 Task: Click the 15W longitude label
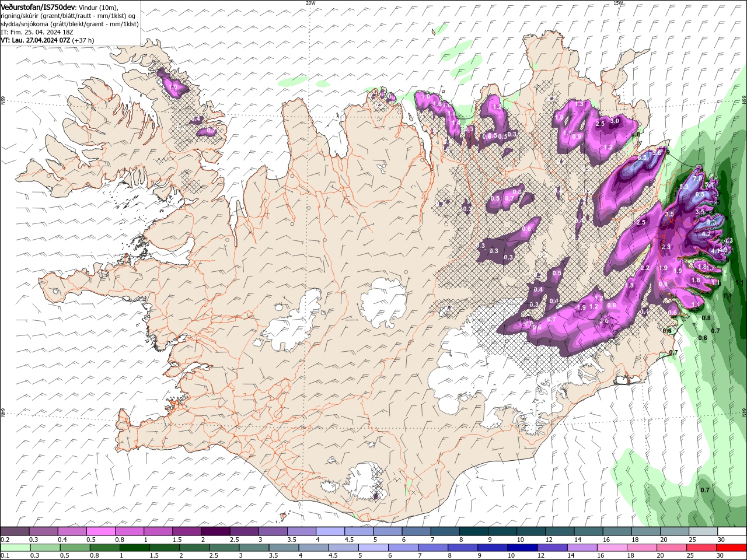pyautogui.click(x=619, y=3)
